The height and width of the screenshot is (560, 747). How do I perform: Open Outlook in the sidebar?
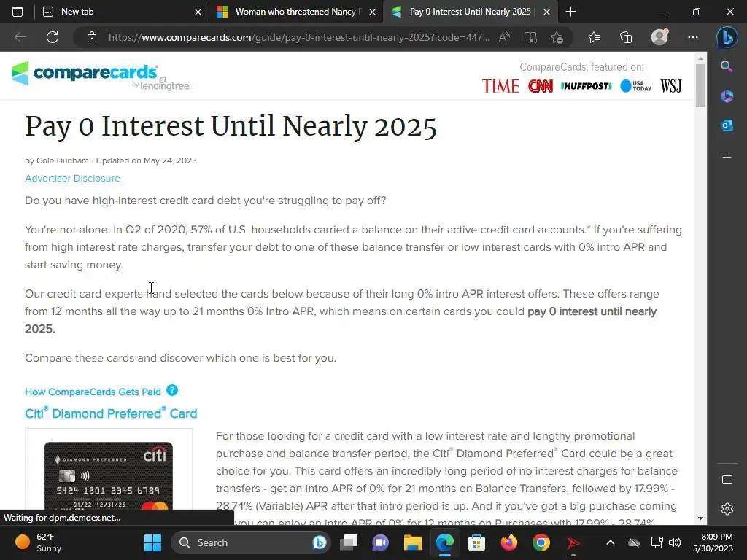(x=727, y=125)
